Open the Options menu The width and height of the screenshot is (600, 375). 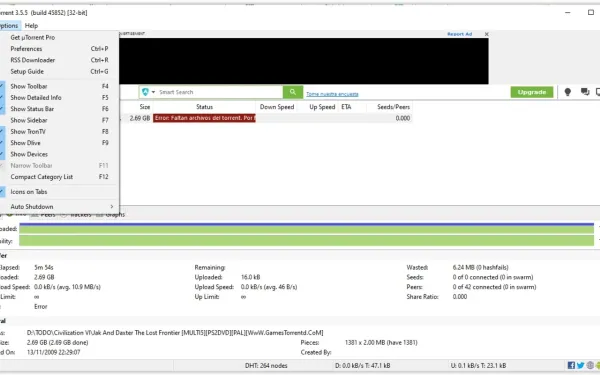(9, 26)
